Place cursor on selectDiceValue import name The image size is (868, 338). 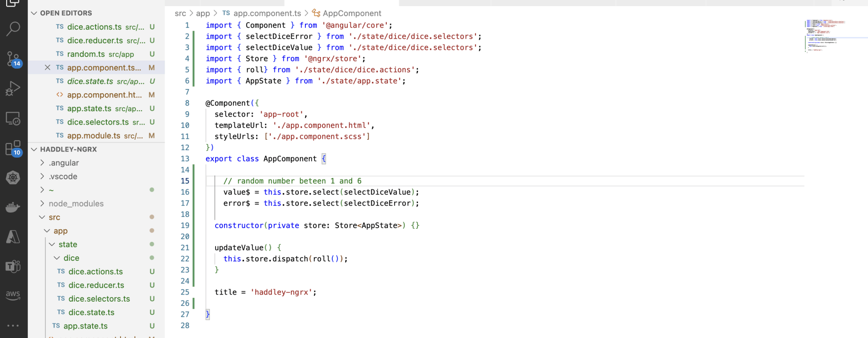pos(279,47)
